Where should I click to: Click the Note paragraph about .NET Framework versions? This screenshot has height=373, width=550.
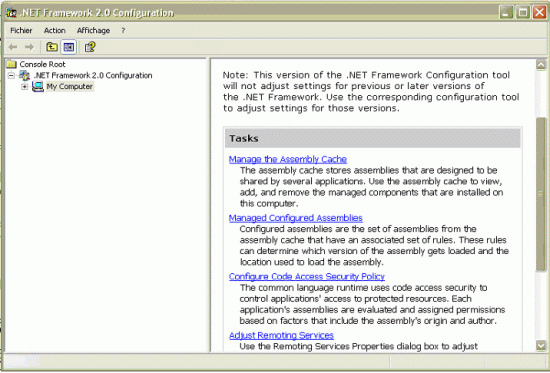[371, 92]
